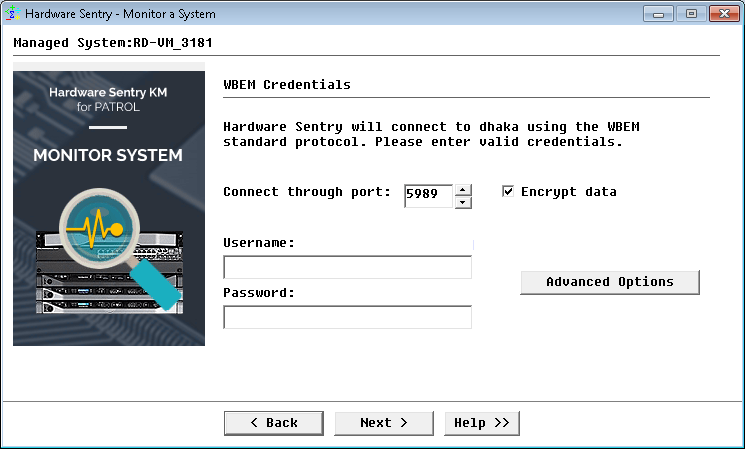The width and height of the screenshot is (745, 449).
Task: Expand help with the Help >> button
Action: [482, 423]
